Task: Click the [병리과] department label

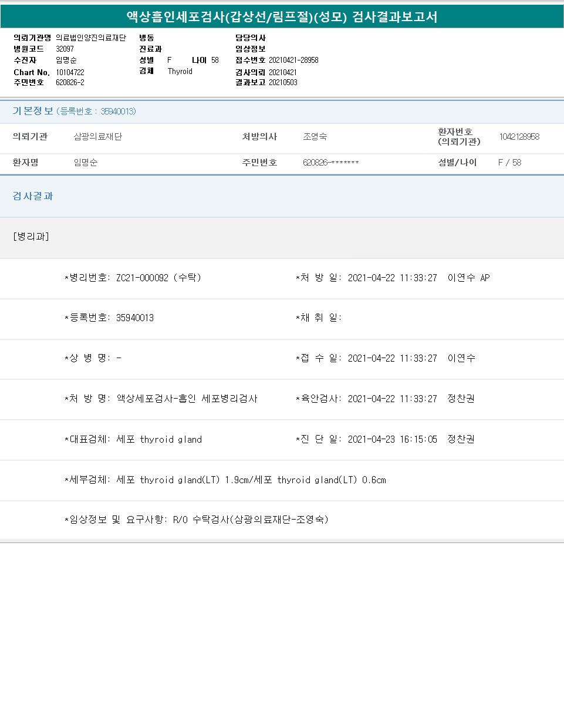Action: coord(31,236)
